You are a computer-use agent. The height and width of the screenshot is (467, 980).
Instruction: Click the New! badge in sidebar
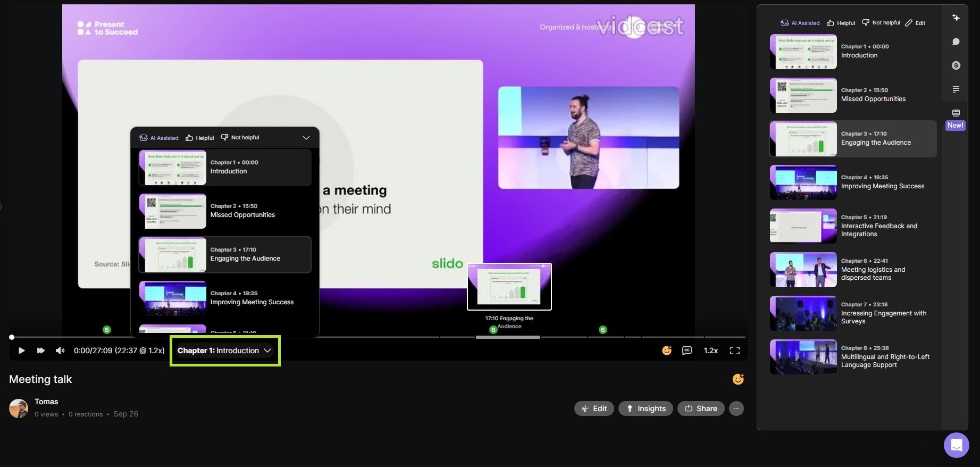955,126
